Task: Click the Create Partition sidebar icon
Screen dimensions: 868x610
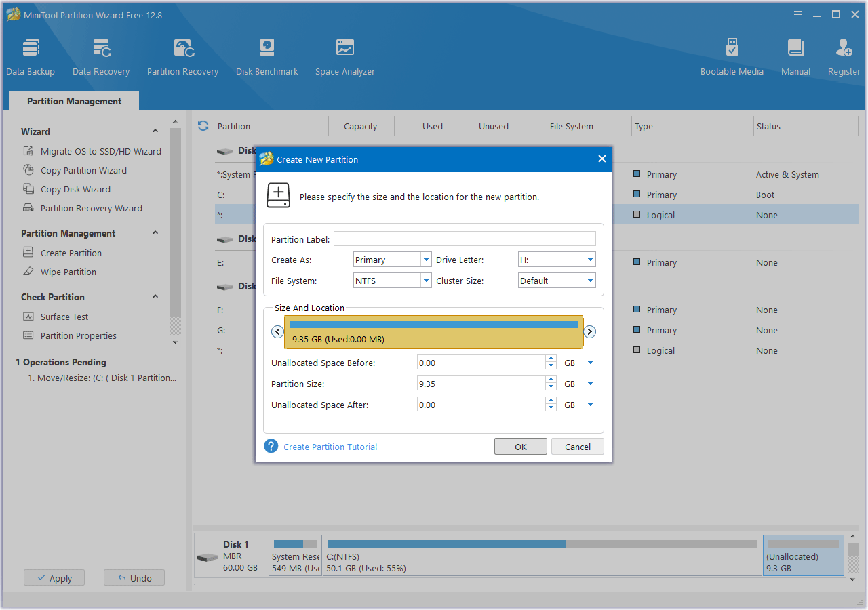Action: tap(28, 253)
